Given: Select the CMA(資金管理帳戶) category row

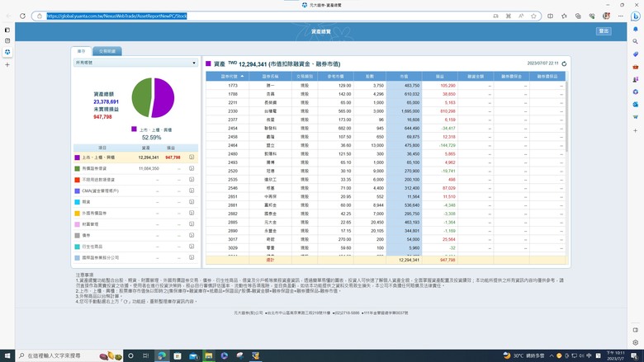Looking at the screenshot, I should pyautogui.click(x=135, y=190).
